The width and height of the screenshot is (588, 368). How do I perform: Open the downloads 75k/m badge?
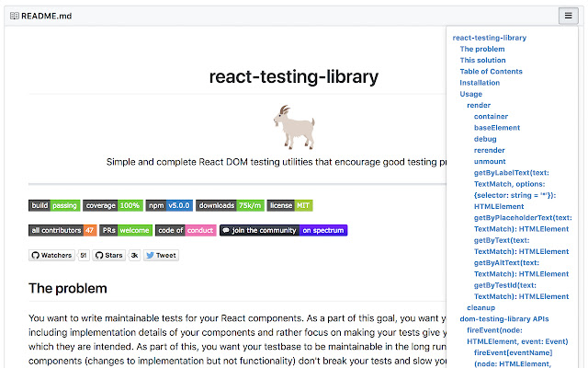pyautogui.click(x=230, y=205)
